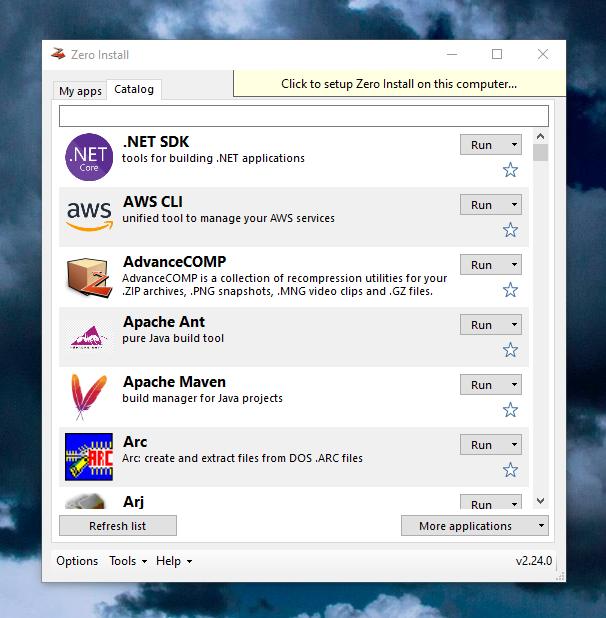
Task: Star .NET SDK as a favorite
Action: pos(510,170)
